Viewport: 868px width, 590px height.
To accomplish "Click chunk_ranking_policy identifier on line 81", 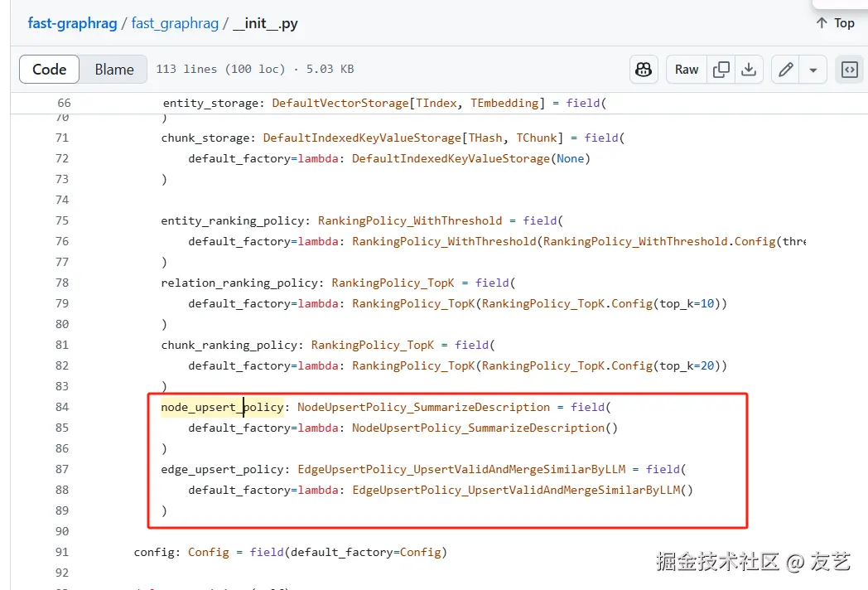I will click(229, 346).
